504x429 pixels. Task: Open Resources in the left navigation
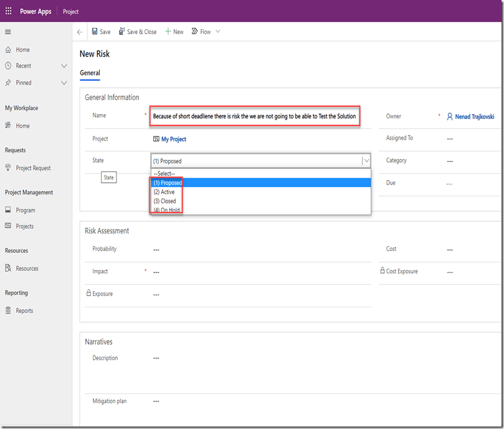(x=27, y=268)
